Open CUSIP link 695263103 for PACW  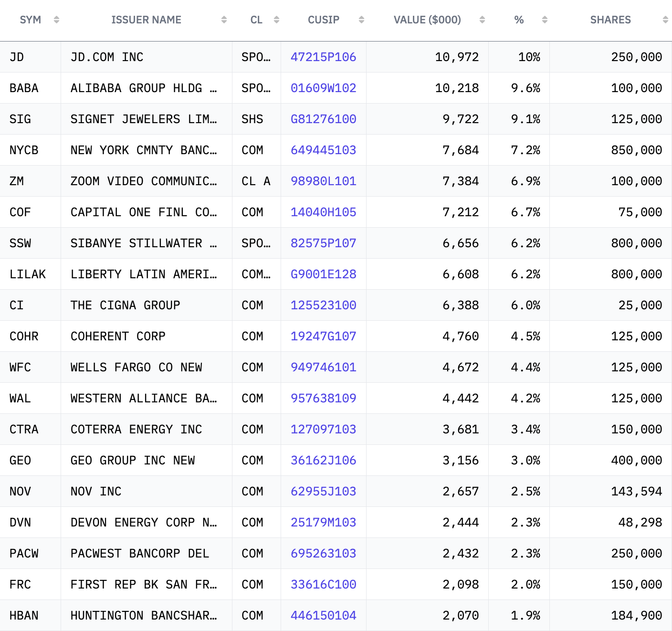click(x=324, y=553)
